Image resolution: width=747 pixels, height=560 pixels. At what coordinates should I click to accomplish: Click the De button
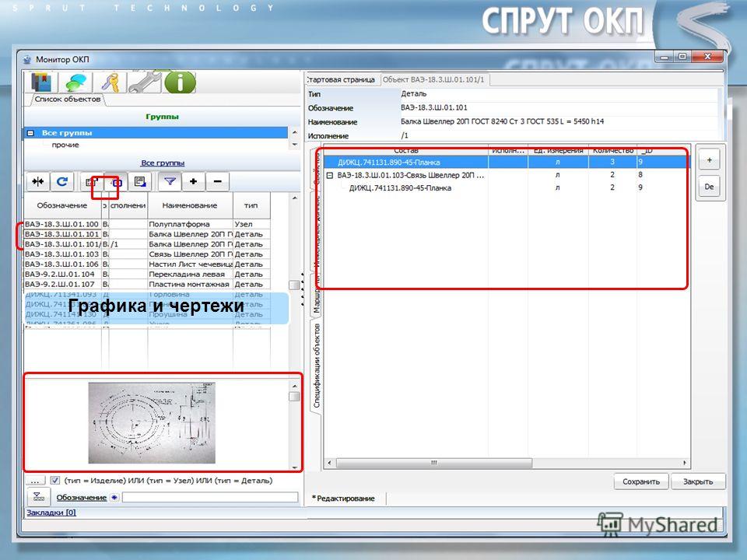pyautogui.click(x=710, y=187)
